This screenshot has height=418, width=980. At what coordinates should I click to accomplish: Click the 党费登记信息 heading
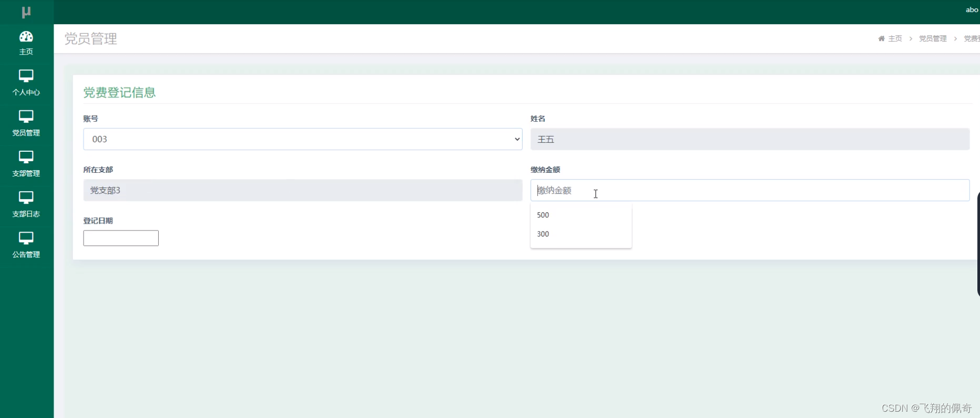pos(119,92)
